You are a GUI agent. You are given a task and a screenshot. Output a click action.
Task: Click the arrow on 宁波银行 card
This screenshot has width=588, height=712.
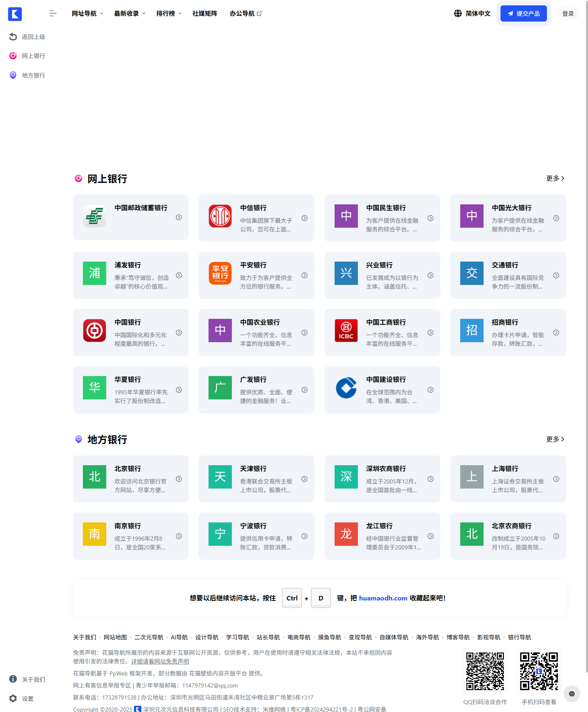point(304,536)
